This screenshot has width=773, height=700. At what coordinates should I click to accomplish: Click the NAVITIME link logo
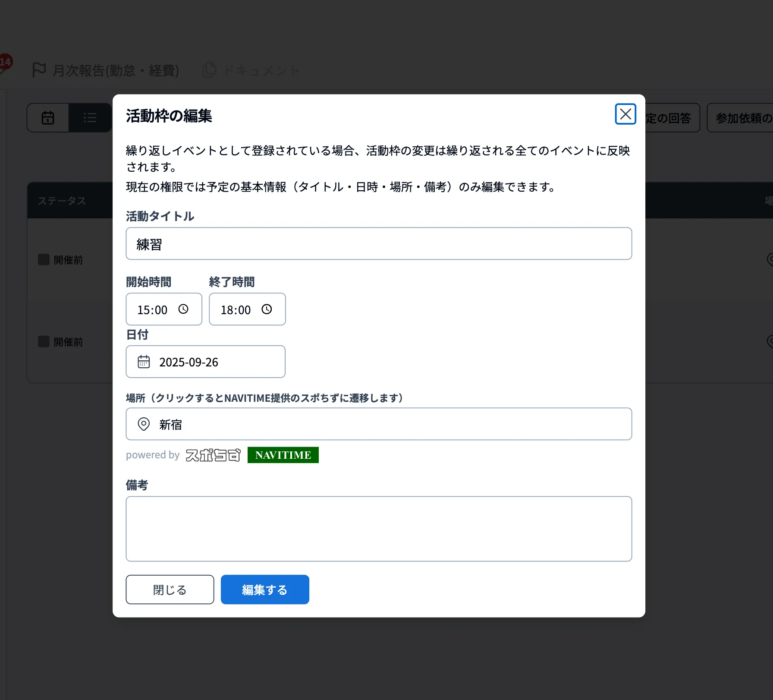283,454
